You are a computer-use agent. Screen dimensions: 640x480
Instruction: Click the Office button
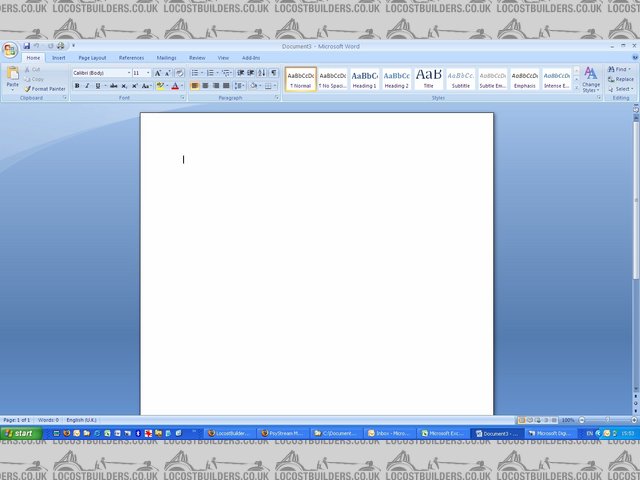pyautogui.click(x=10, y=50)
